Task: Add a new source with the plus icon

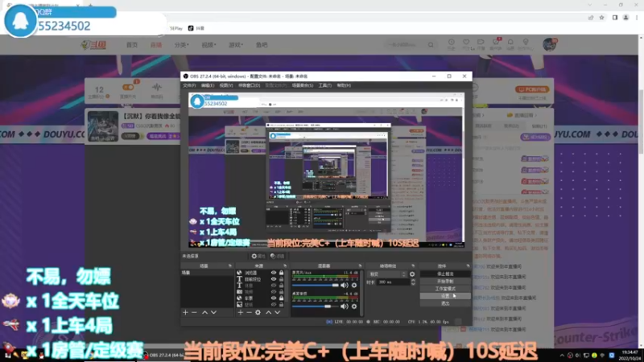Action: (240, 312)
